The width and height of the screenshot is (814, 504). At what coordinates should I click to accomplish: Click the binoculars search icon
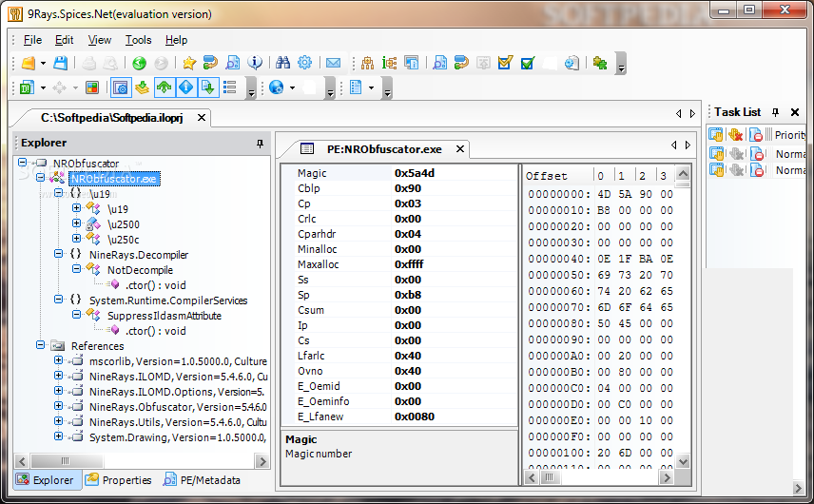(282, 64)
